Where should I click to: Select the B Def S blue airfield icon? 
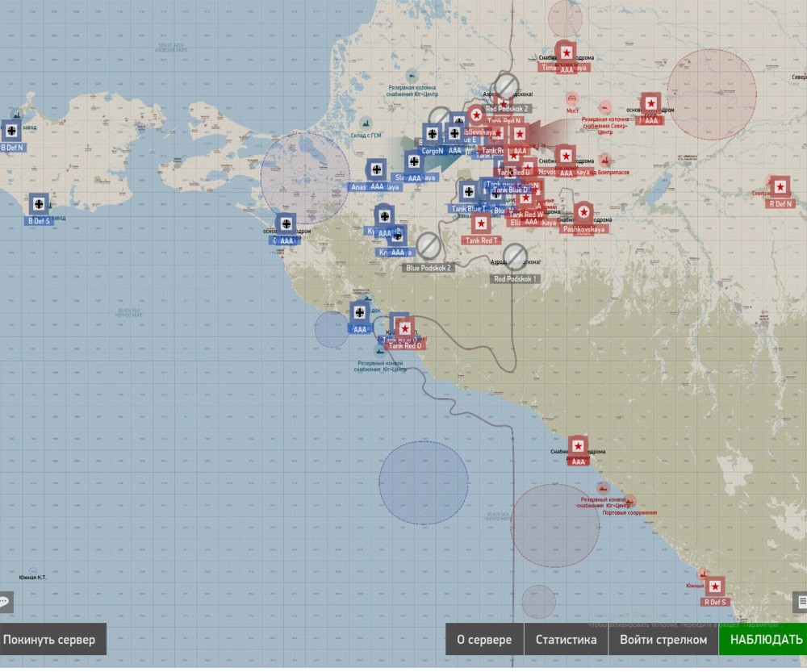39,204
